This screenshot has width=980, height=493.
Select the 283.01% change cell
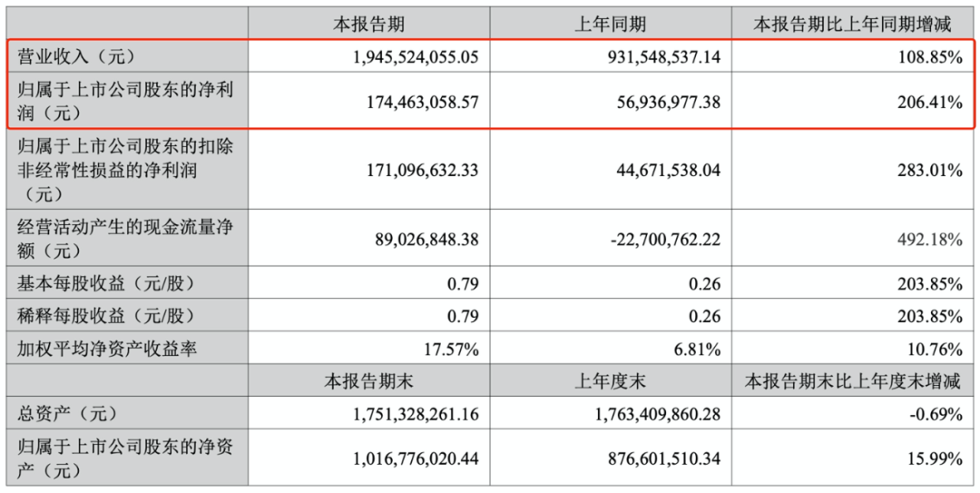(x=931, y=170)
